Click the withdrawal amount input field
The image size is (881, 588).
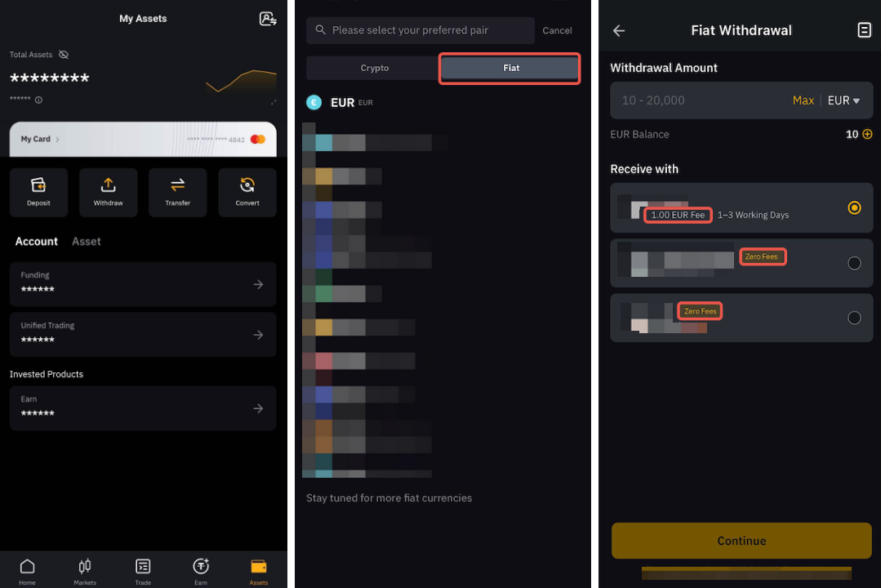700,100
